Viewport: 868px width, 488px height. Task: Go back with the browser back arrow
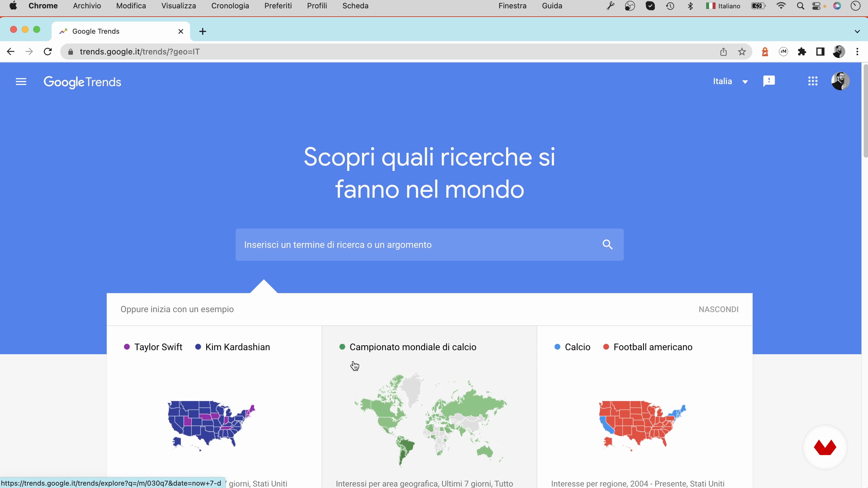10,52
